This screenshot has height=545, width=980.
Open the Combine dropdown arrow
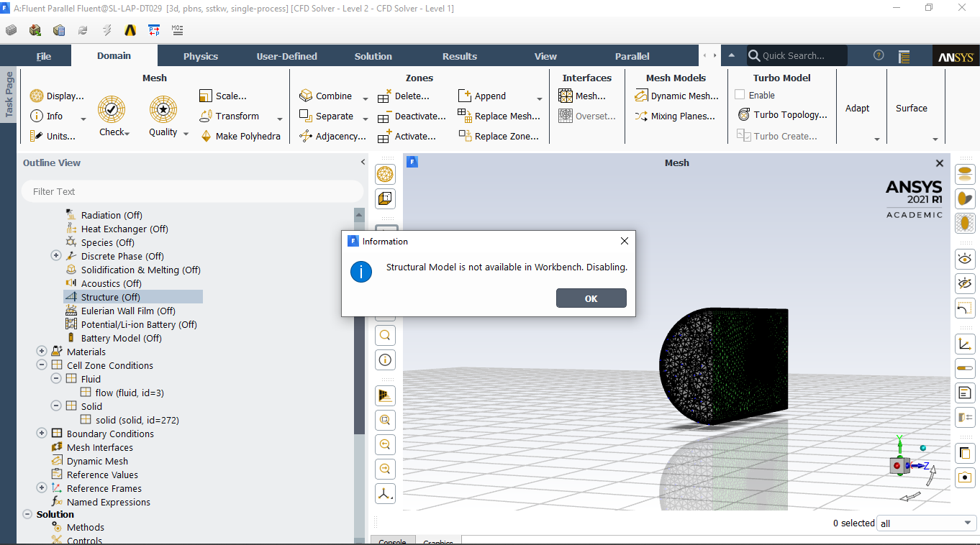coord(365,99)
